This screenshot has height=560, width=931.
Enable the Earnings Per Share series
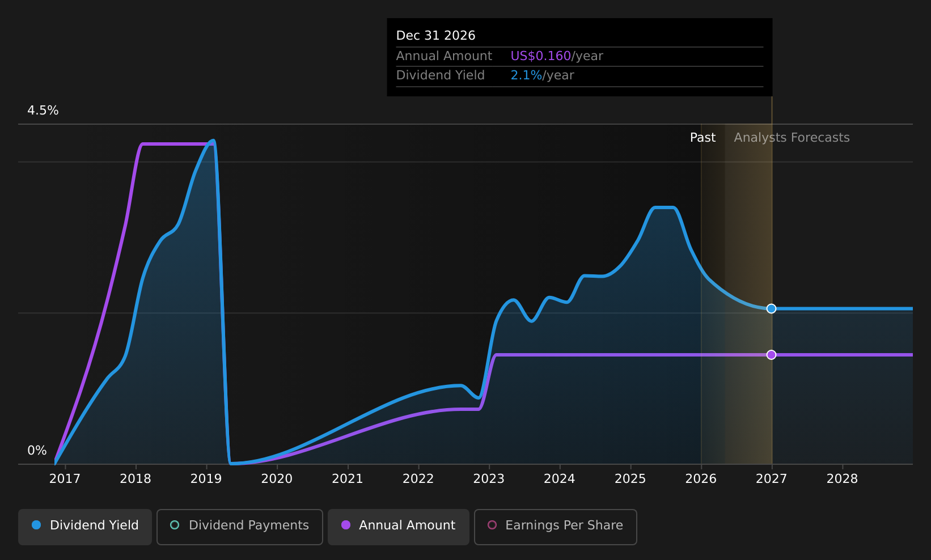[556, 527]
